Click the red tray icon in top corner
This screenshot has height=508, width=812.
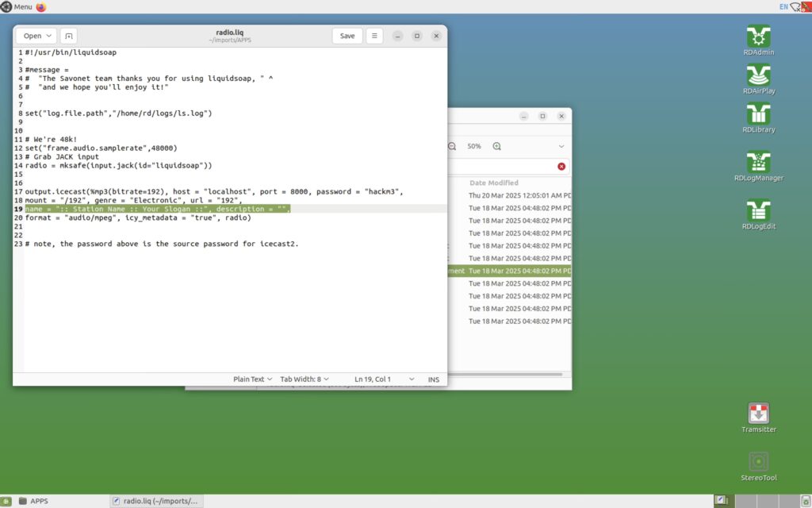(806, 6)
